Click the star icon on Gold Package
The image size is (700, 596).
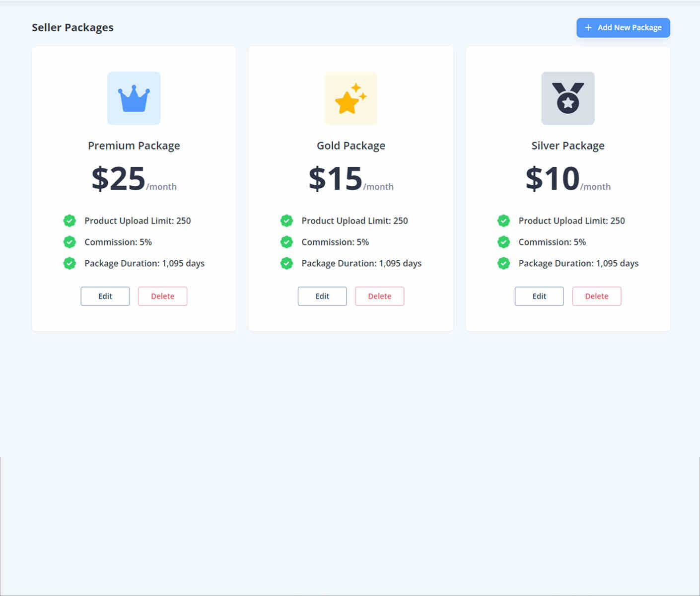[x=350, y=98]
